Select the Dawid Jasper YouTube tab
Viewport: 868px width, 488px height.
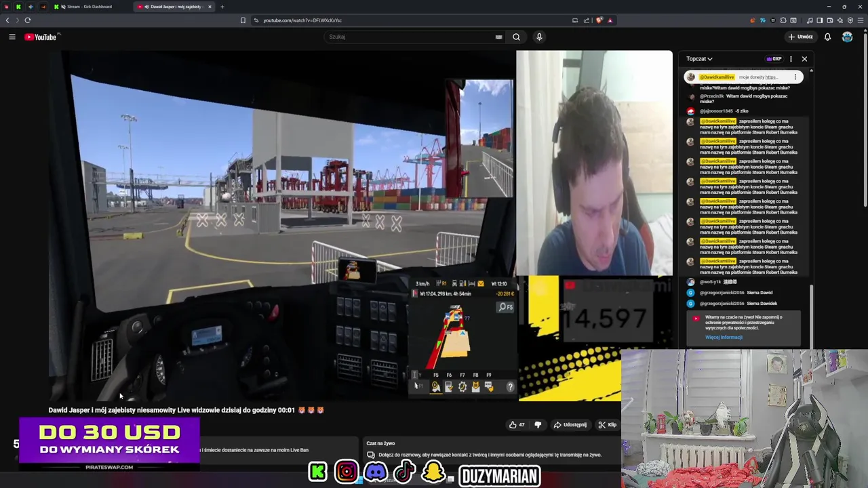pos(173,7)
